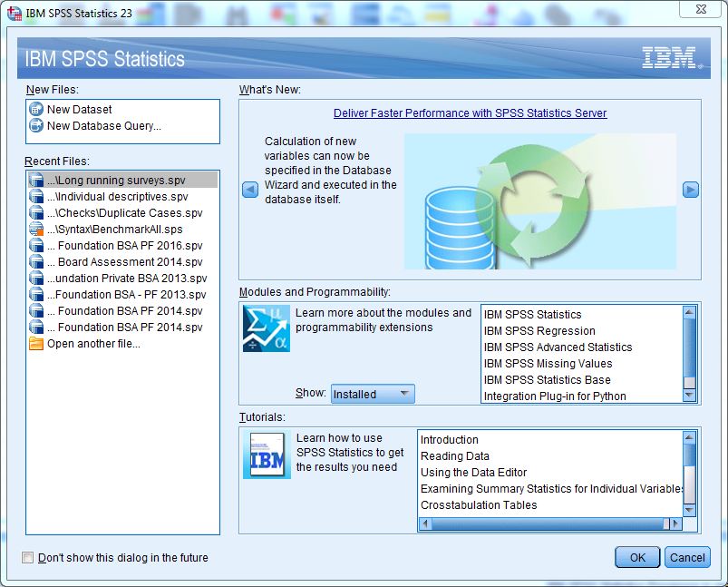Enable Don't show this dialog in the future
728x587 pixels.
click(26, 557)
